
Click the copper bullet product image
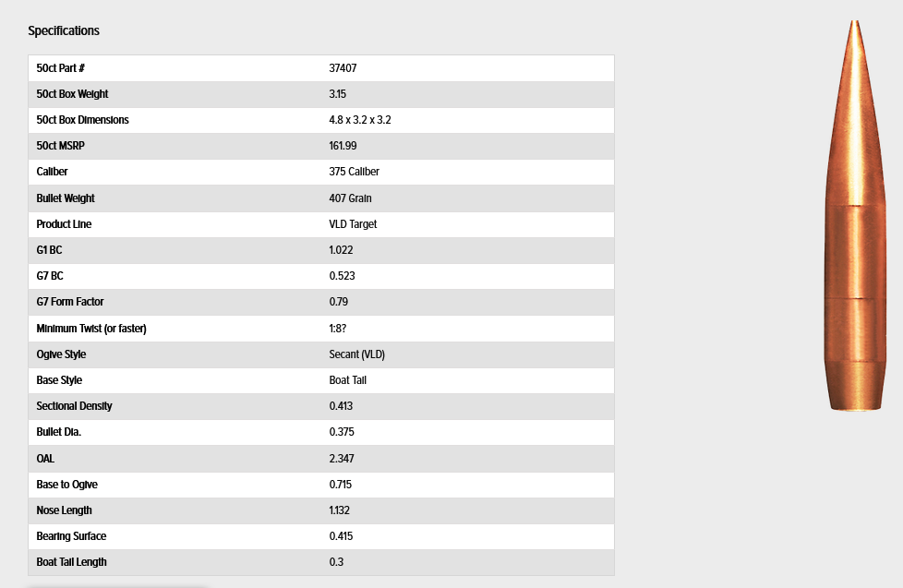point(855,216)
